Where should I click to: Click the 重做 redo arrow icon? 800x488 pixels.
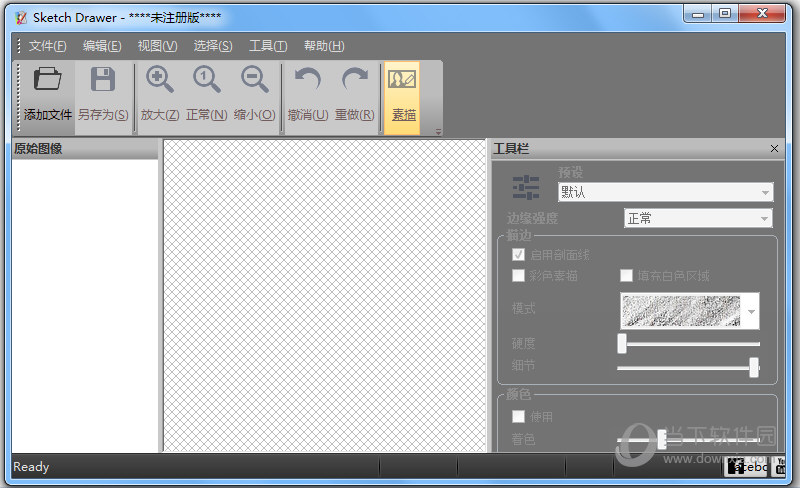pyautogui.click(x=355, y=79)
